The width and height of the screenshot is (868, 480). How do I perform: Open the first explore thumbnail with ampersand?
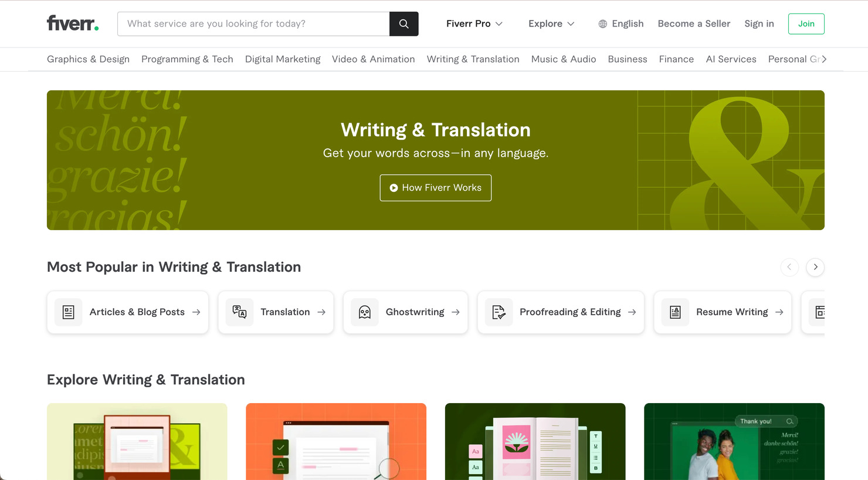coord(137,441)
